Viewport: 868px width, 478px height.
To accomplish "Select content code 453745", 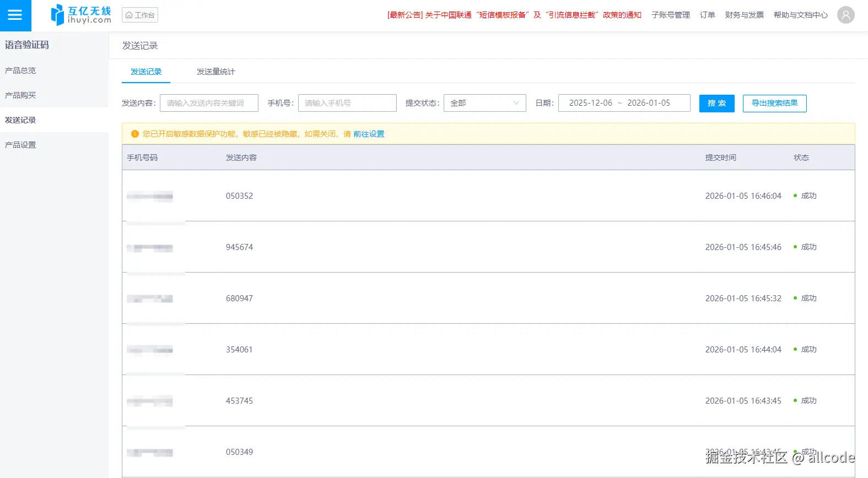I will (x=239, y=401).
